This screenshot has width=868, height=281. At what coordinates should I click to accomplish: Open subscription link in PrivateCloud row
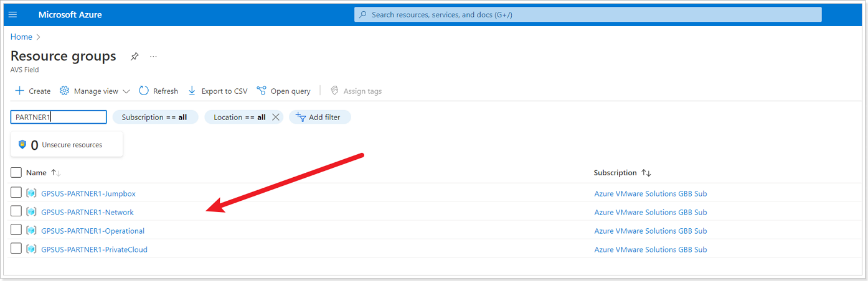[651, 249]
